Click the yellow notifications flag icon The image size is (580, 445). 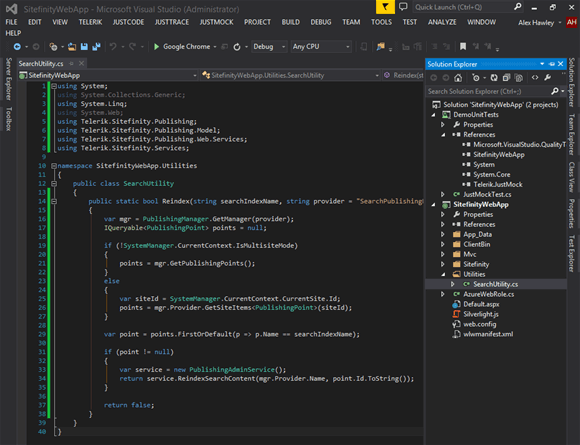[x=385, y=7]
